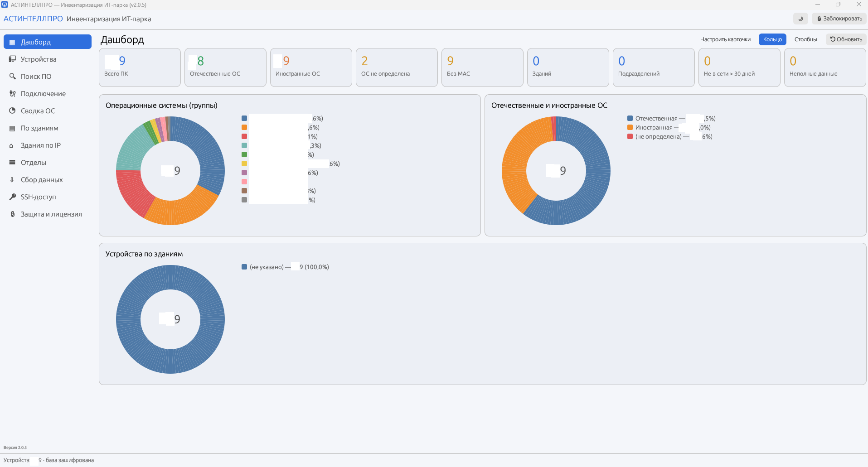Open the Поиск ПО section
The image size is (868, 467).
pos(48,77)
